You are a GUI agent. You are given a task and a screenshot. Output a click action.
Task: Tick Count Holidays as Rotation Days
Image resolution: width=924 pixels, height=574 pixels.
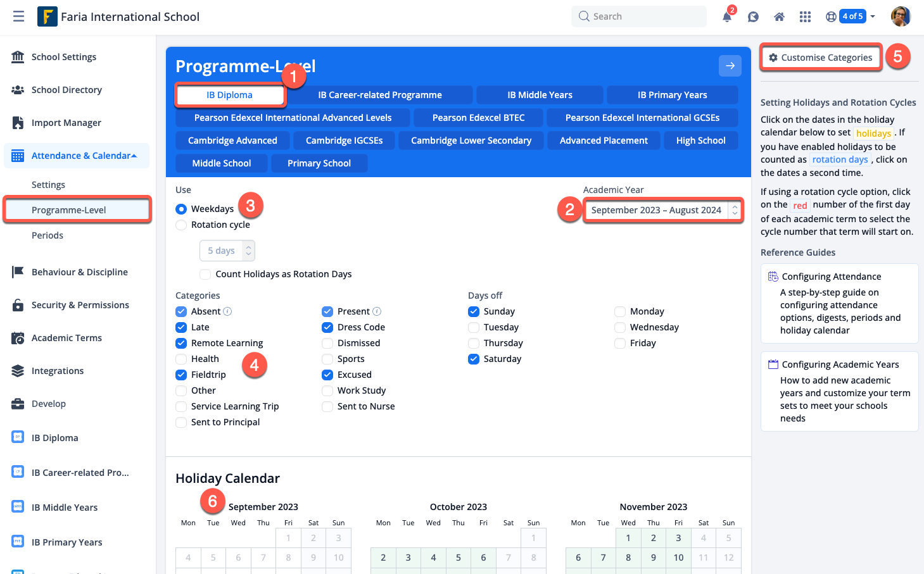[205, 274]
